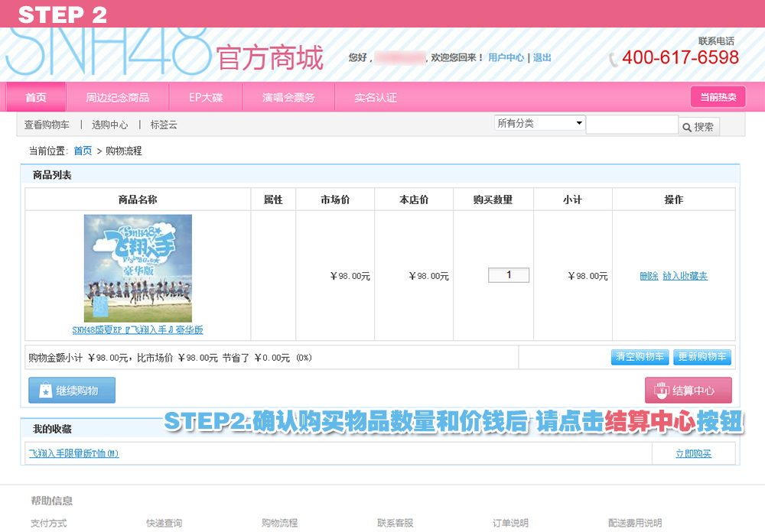Click the 联系电话 label

point(716,41)
